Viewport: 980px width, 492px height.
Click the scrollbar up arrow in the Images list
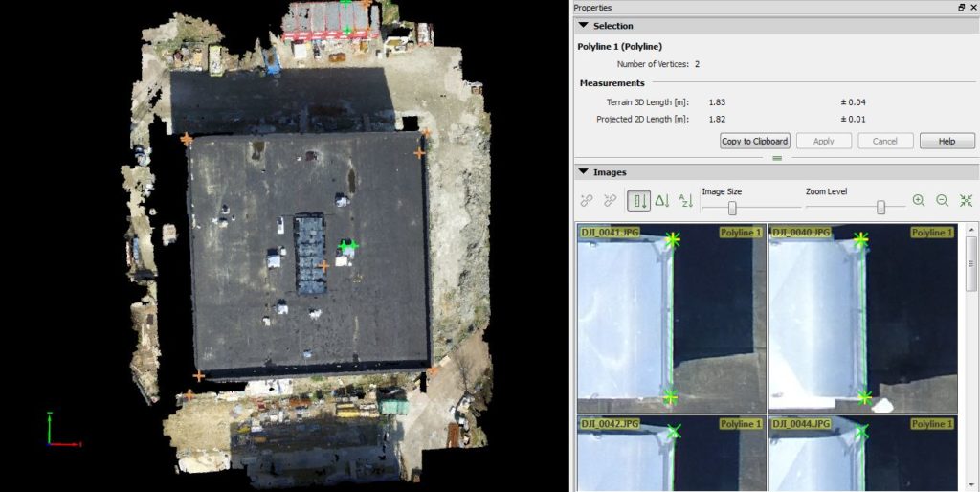(972, 230)
